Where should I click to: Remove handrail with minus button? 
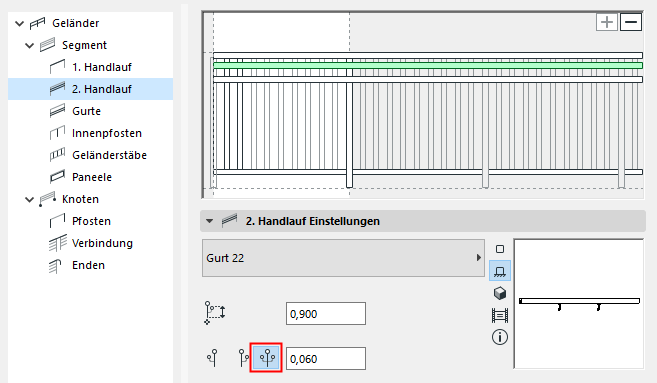pos(631,22)
